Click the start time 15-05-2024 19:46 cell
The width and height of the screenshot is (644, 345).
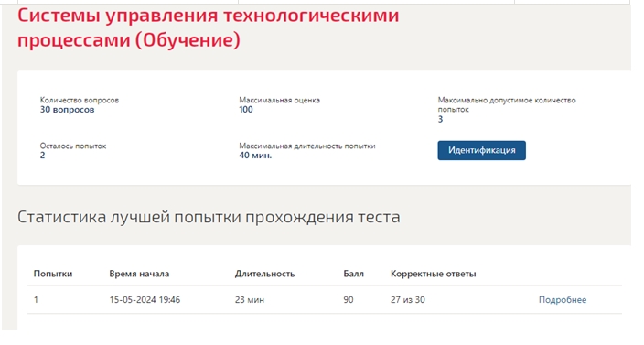click(145, 300)
